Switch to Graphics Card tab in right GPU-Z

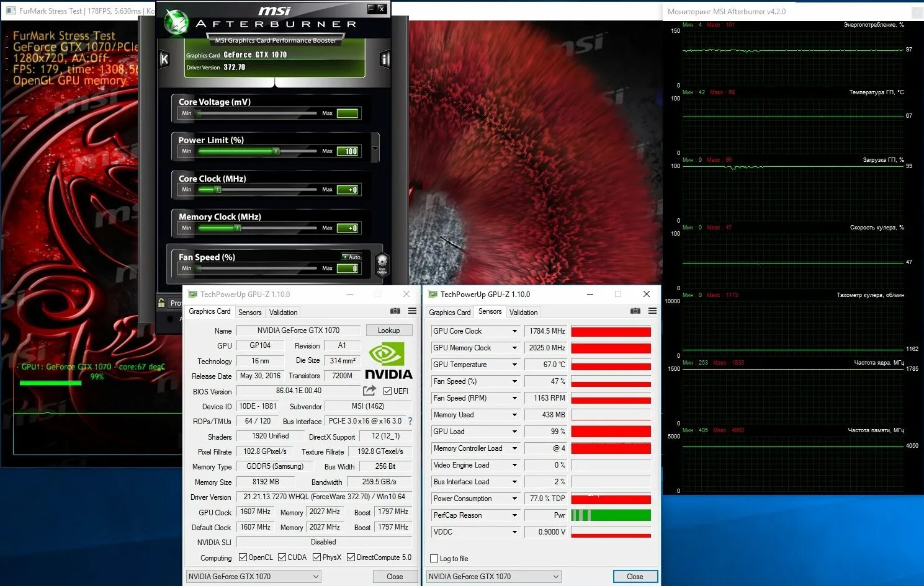point(450,313)
